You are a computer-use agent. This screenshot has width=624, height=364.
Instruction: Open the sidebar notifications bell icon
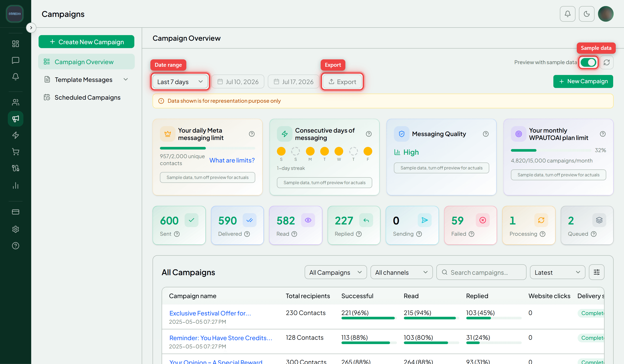point(16,77)
